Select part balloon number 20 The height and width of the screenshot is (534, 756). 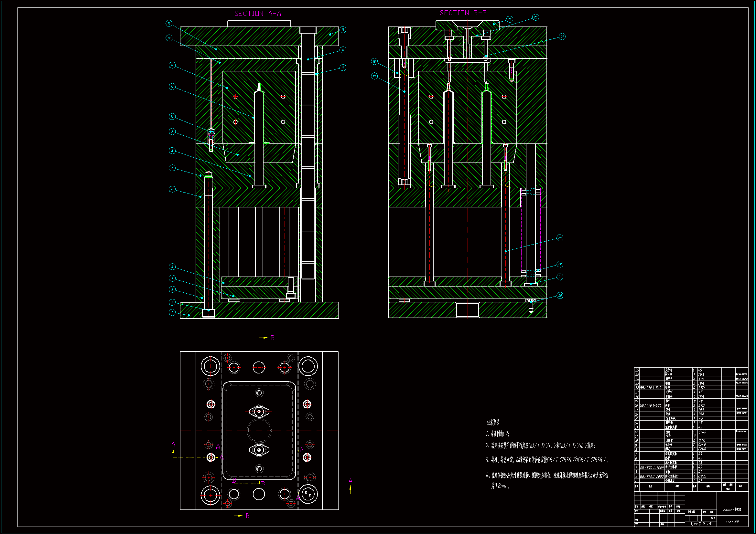(x=560, y=296)
